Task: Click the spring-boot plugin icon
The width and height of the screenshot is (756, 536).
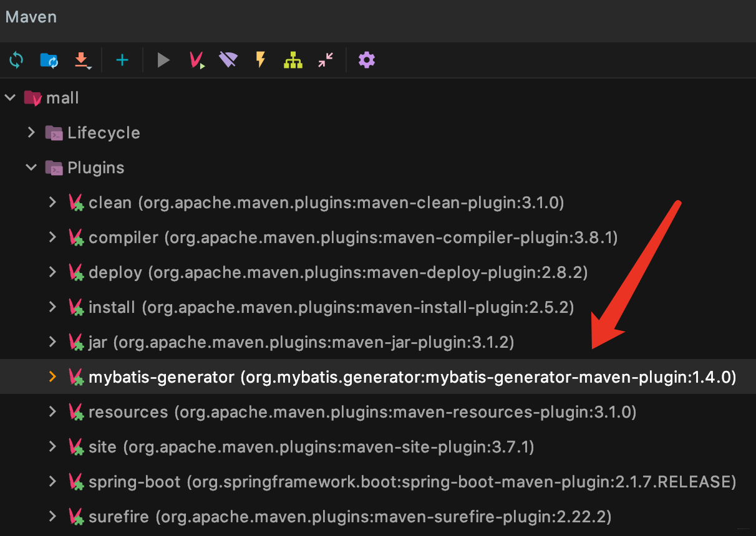Action: [x=76, y=482]
